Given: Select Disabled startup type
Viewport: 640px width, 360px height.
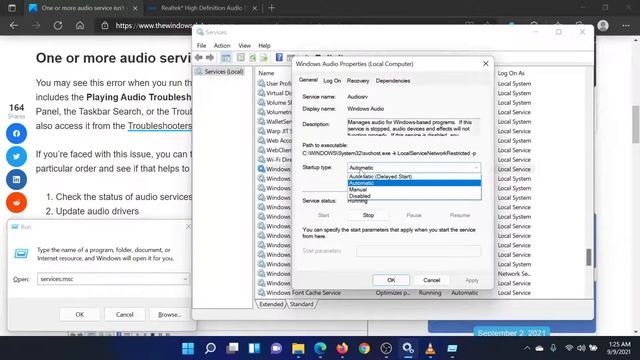Looking at the screenshot, I should tap(414, 196).
